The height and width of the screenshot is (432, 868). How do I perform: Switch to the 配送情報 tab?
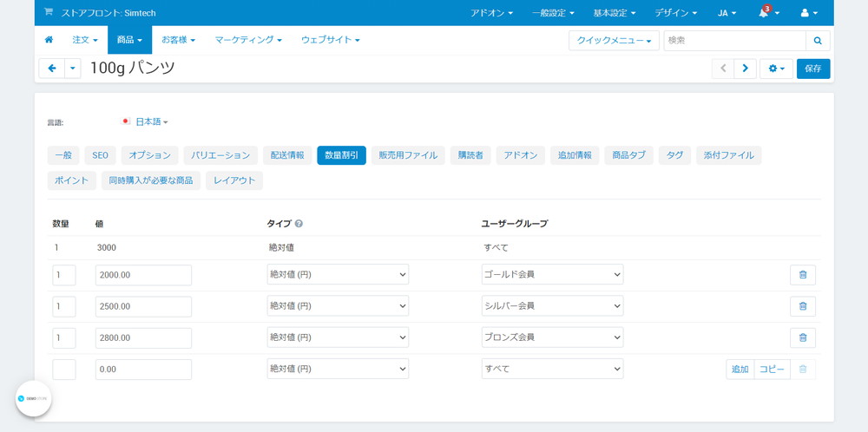click(x=287, y=155)
